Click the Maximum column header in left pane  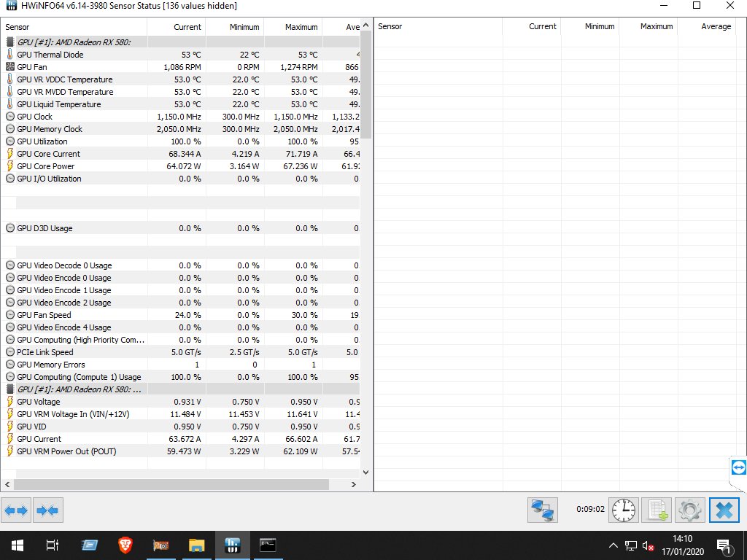293,27
